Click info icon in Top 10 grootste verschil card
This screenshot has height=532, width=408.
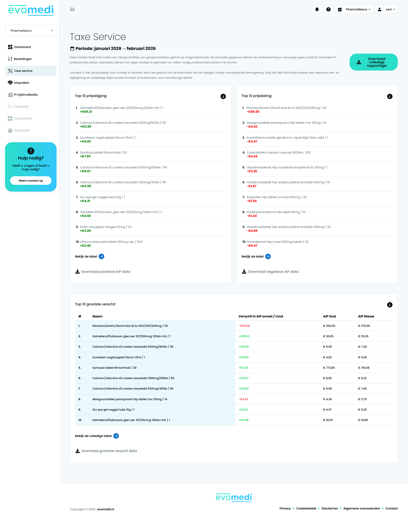[x=390, y=305]
